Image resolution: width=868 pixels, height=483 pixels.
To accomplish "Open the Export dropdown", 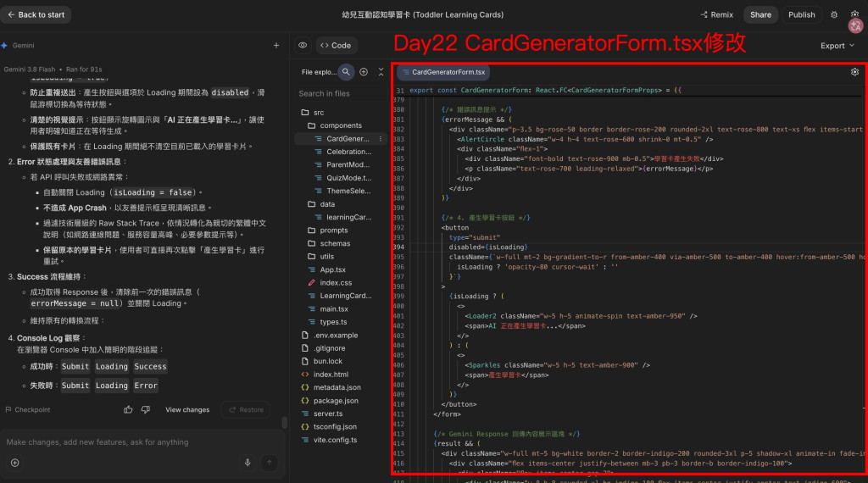I will (837, 46).
